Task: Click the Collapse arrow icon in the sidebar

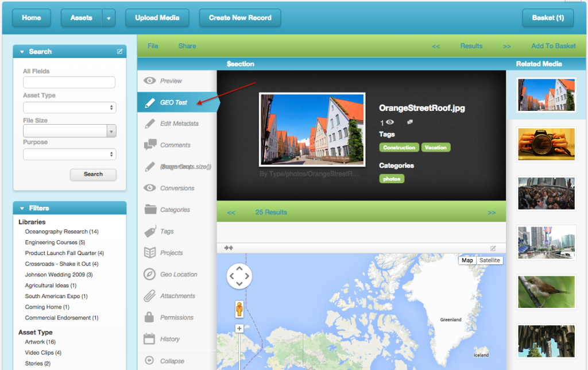Action: (x=149, y=361)
